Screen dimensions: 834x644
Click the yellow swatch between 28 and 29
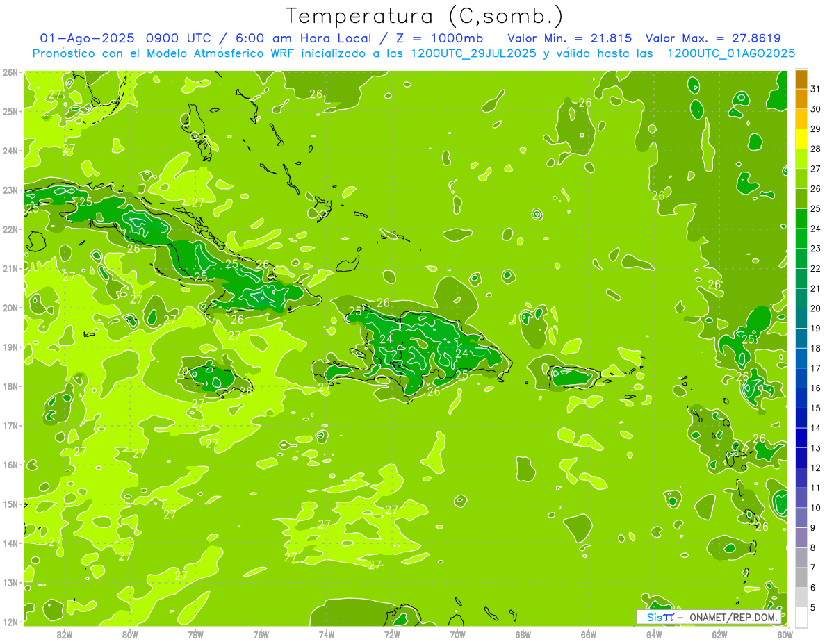click(801, 138)
